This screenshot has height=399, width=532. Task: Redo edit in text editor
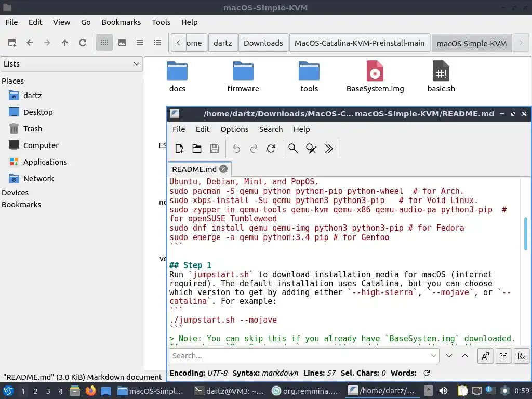(254, 149)
